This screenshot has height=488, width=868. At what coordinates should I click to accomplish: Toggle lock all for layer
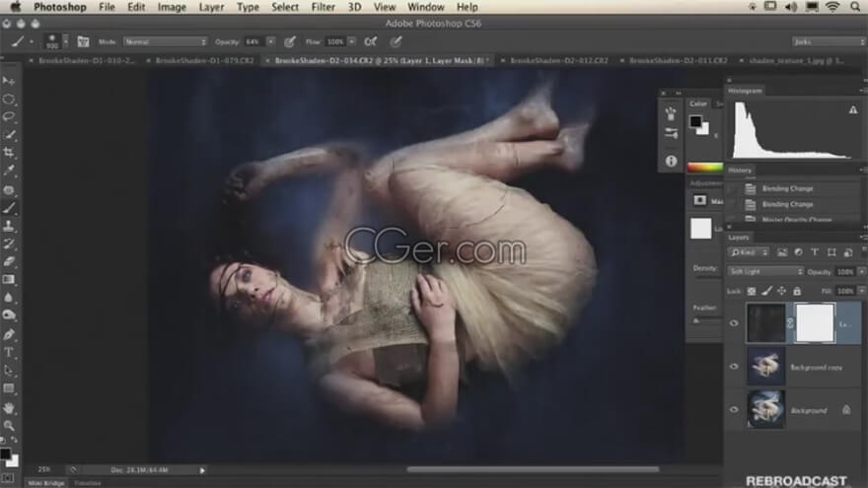point(797,291)
